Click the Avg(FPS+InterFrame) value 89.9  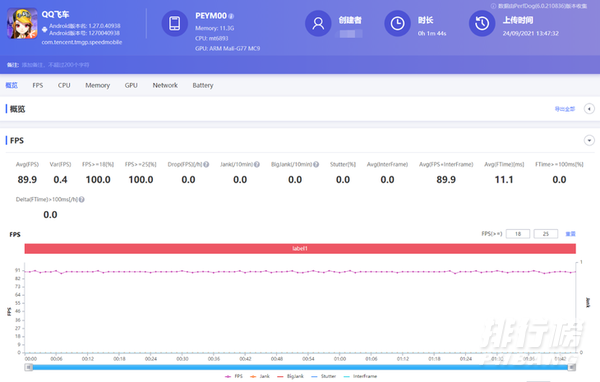click(x=446, y=180)
